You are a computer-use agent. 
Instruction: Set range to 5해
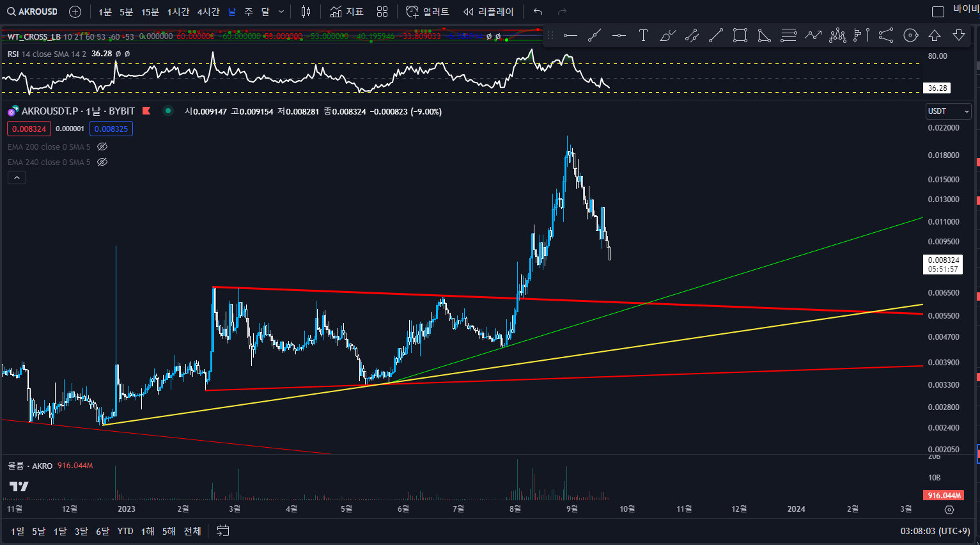point(169,531)
